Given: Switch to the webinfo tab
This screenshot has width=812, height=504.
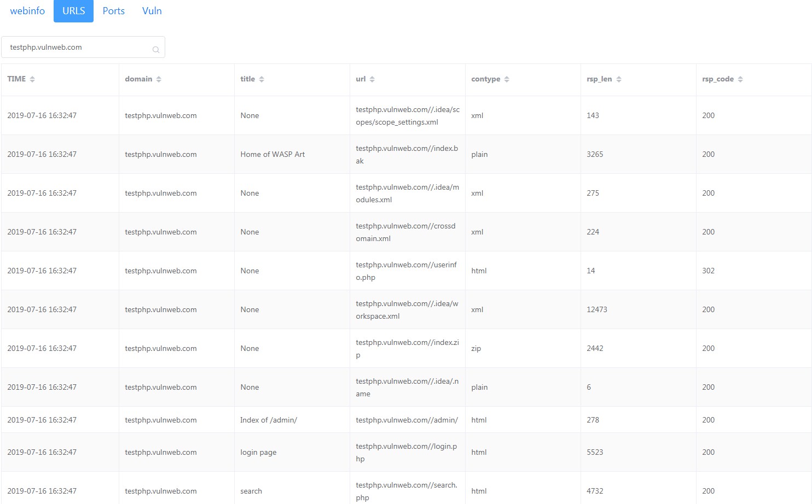Looking at the screenshot, I should tap(27, 11).
